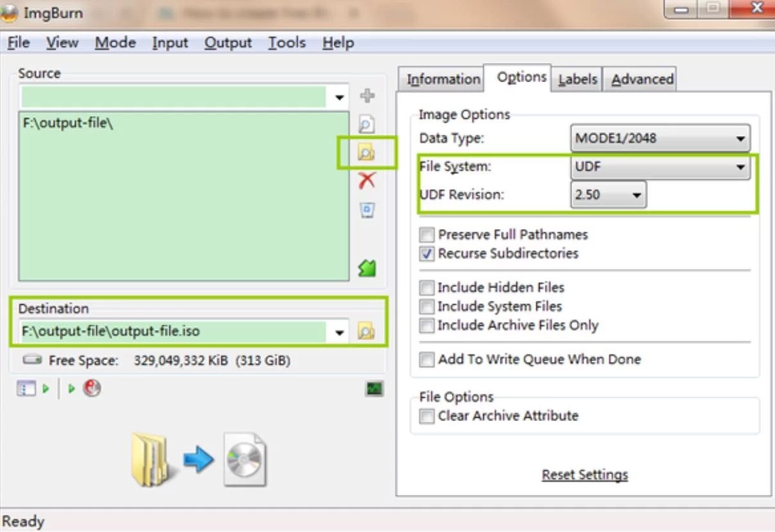Enable Preserve Full Pathnames
775x532 pixels.
tap(426, 235)
